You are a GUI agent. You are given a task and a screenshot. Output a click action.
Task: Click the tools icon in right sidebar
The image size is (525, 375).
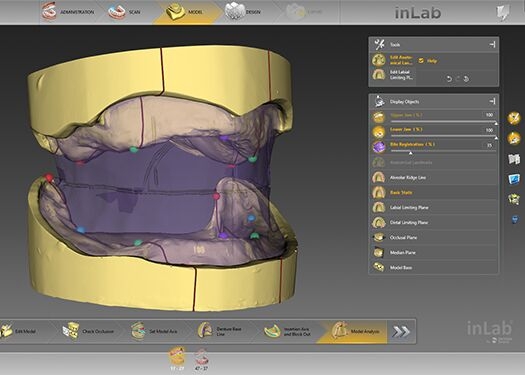(514, 118)
